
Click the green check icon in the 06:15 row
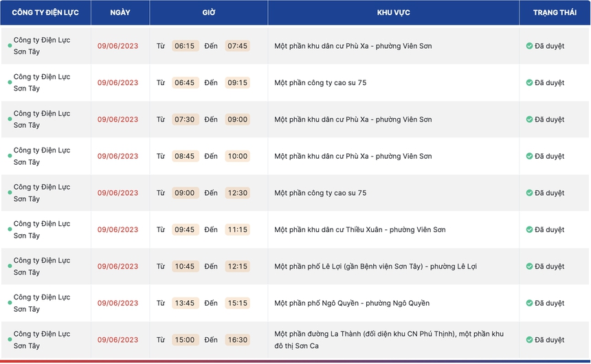coord(529,46)
